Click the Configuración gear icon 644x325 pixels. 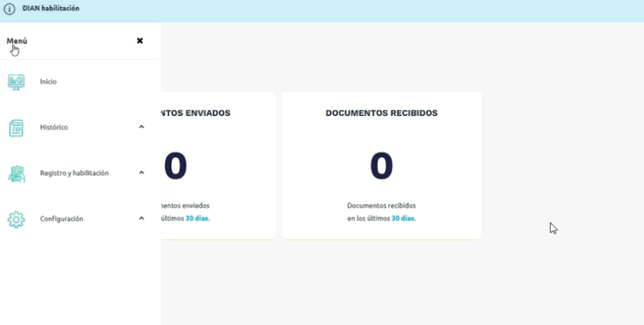(16, 219)
